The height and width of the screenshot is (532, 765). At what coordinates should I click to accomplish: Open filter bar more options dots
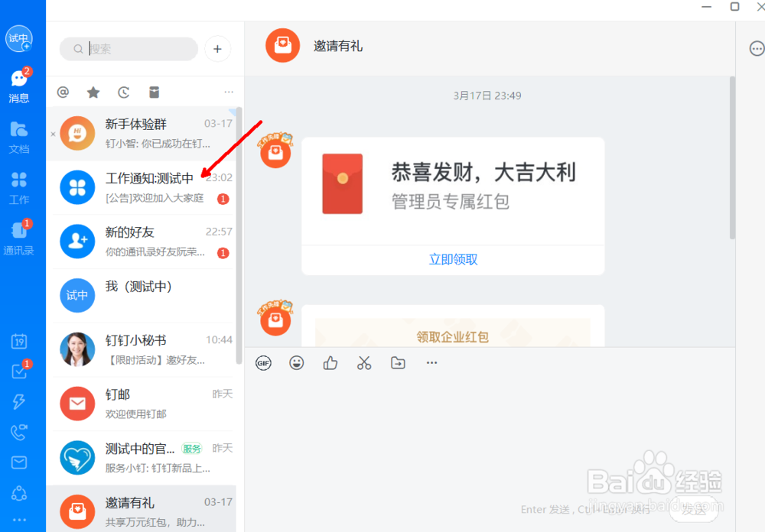tap(228, 92)
